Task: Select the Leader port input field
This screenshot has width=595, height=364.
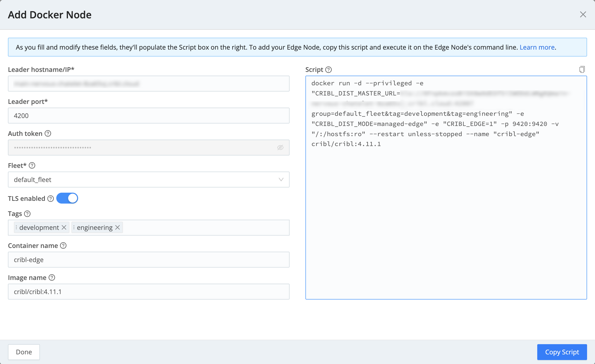Action: coord(149,116)
